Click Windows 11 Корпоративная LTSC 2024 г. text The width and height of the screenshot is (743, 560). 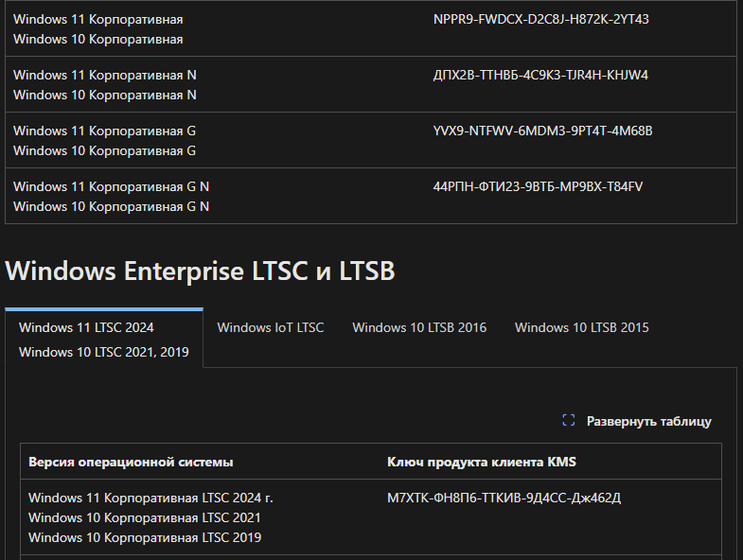coord(150,498)
